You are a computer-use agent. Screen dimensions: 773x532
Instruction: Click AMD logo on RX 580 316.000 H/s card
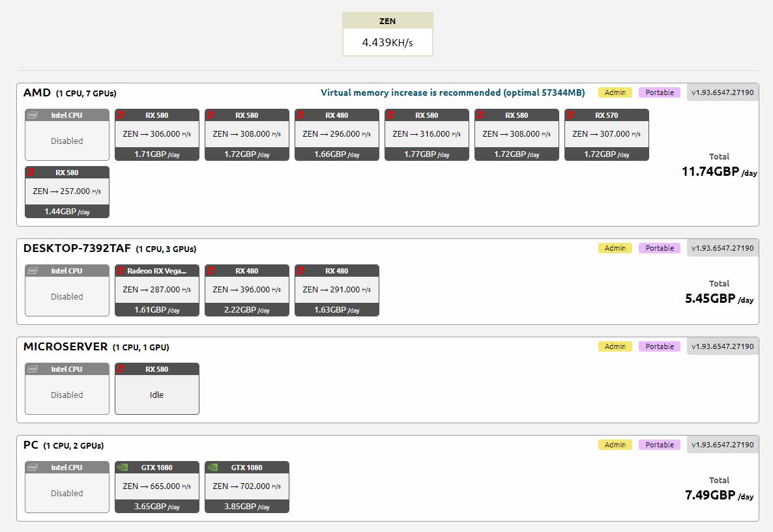point(390,115)
